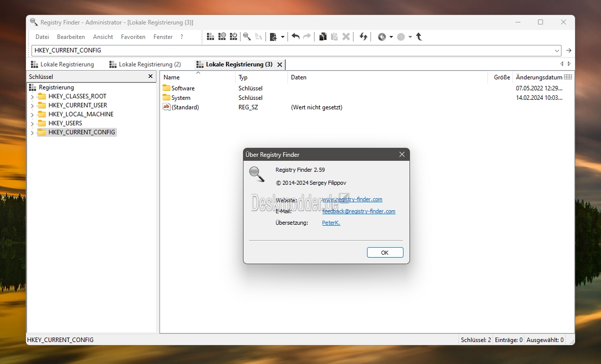Click the Paste clipboard icon

334,36
